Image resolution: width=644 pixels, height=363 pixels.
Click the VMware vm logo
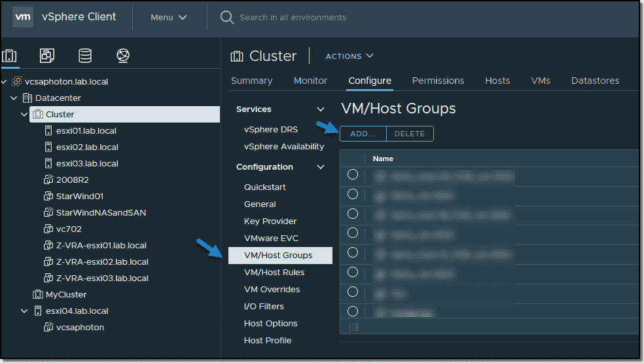[23, 17]
